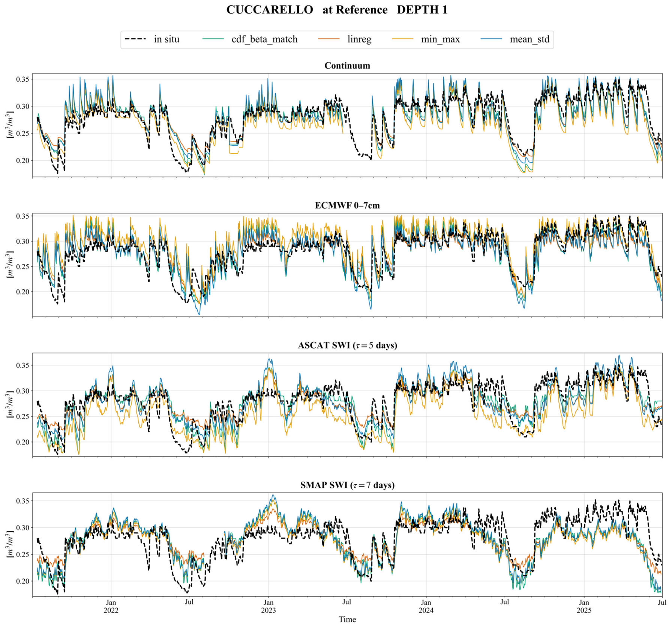Image resolution: width=672 pixels, height=627 pixels.
Task: Click the SMAP SWI subplot title
Action: point(347,485)
